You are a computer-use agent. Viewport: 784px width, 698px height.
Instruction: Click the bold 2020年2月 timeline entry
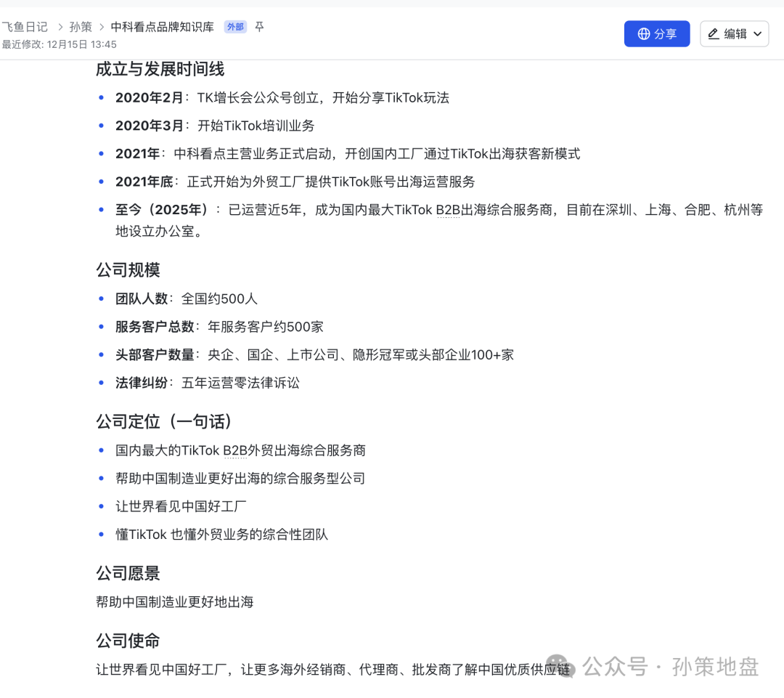(150, 97)
